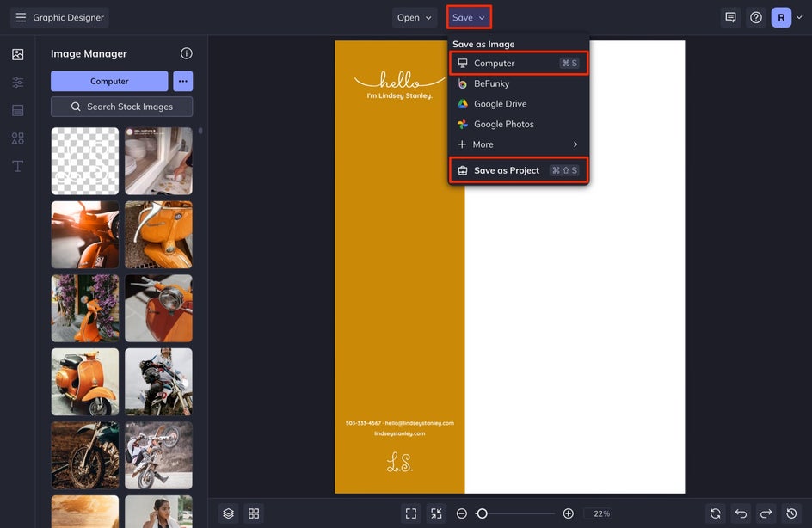
Task: Save image to BeFunky
Action: coord(518,83)
